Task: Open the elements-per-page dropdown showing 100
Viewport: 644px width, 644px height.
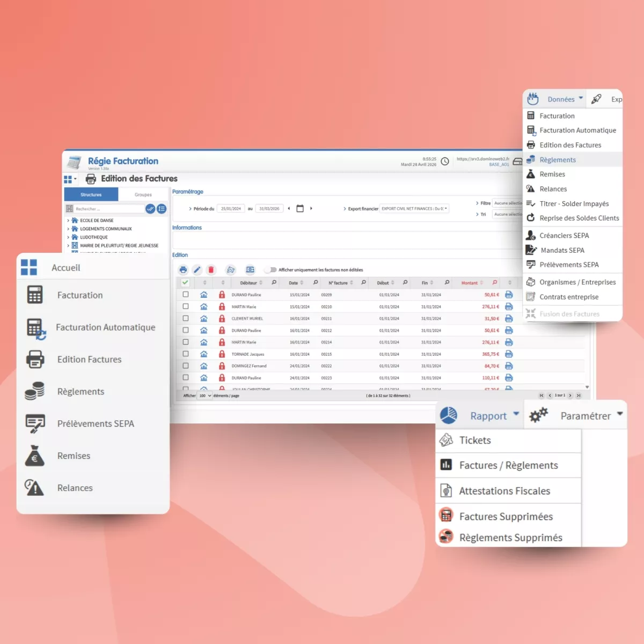Action: (205, 396)
